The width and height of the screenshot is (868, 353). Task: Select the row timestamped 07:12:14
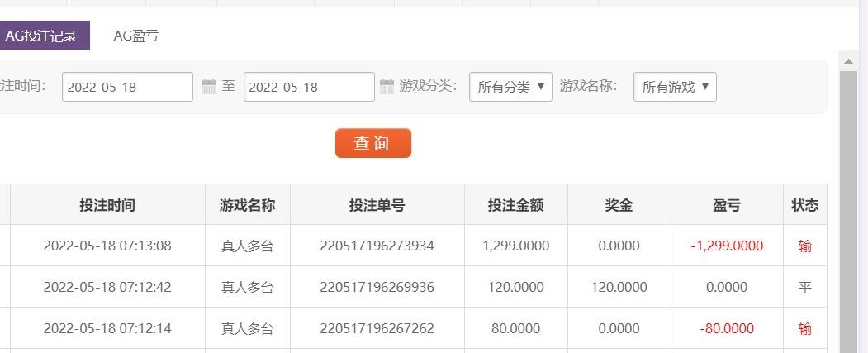(x=414, y=328)
